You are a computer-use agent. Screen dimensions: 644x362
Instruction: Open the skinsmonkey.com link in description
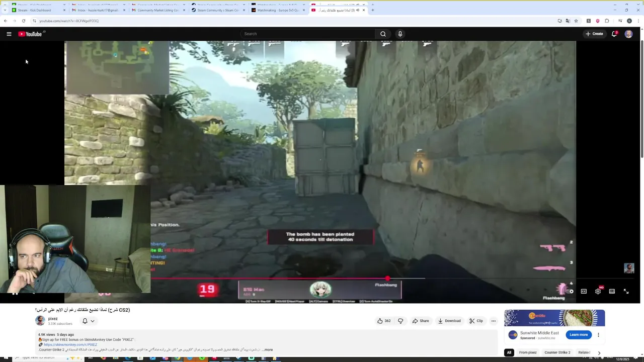point(70,345)
